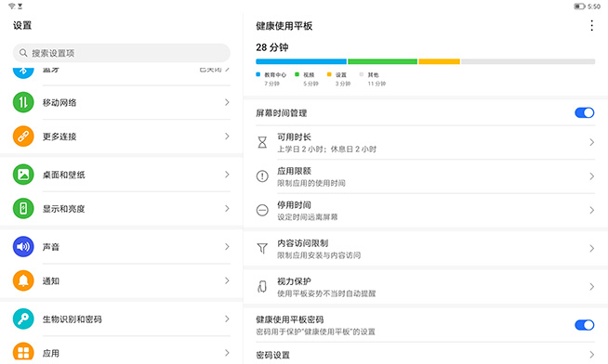The height and width of the screenshot is (364, 608).
Task: Tap the 更多连接 orange link icon
Action: [23, 136]
